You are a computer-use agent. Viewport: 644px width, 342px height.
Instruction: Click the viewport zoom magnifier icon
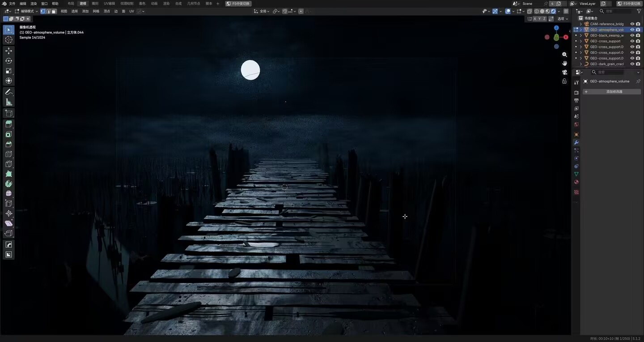[x=564, y=55]
